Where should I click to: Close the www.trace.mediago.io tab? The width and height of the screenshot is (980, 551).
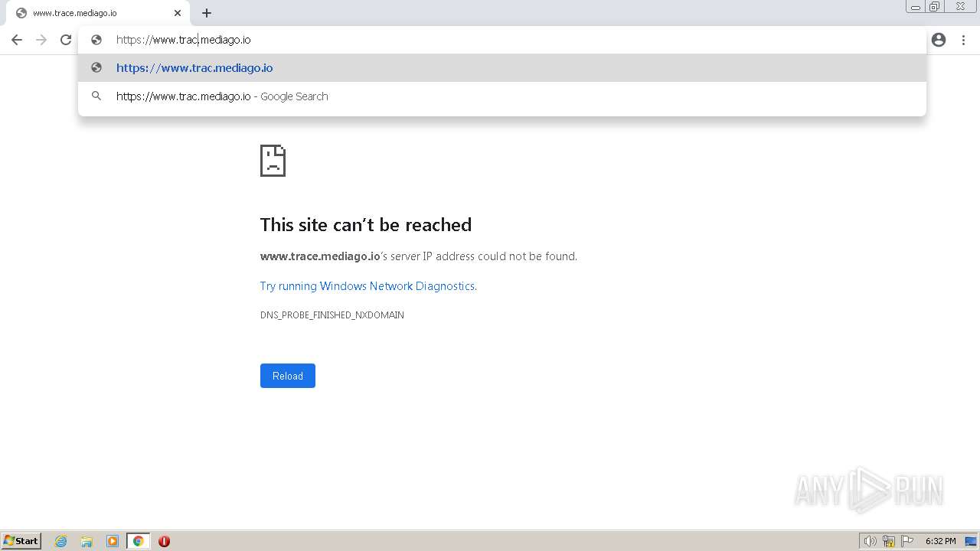[x=178, y=13]
